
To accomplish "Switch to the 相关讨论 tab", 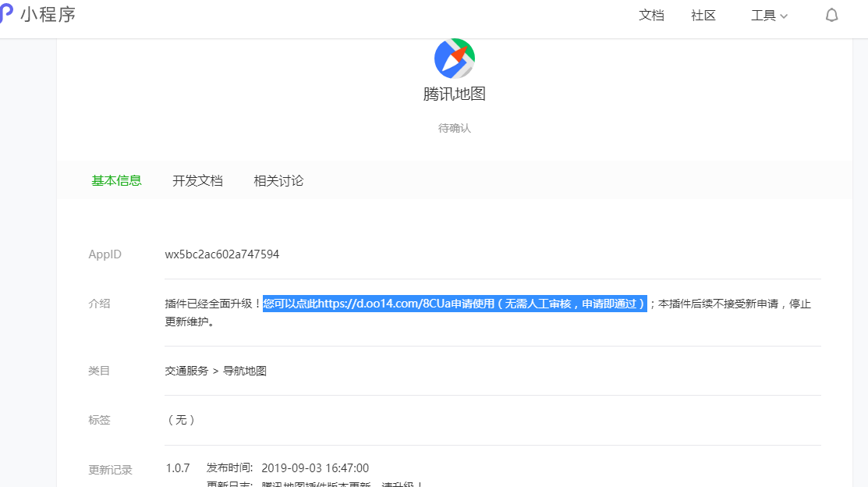I will coord(278,180).
